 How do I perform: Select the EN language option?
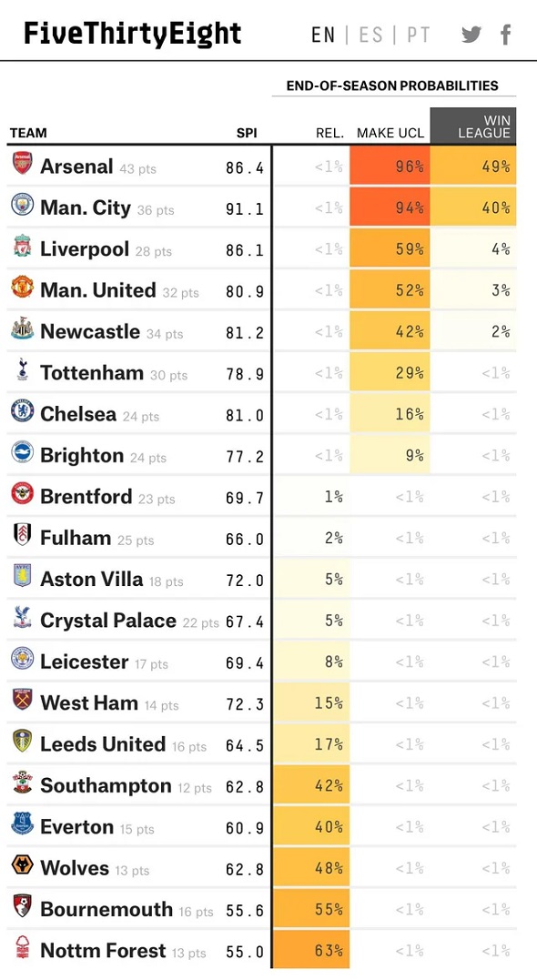click(323, 35)
